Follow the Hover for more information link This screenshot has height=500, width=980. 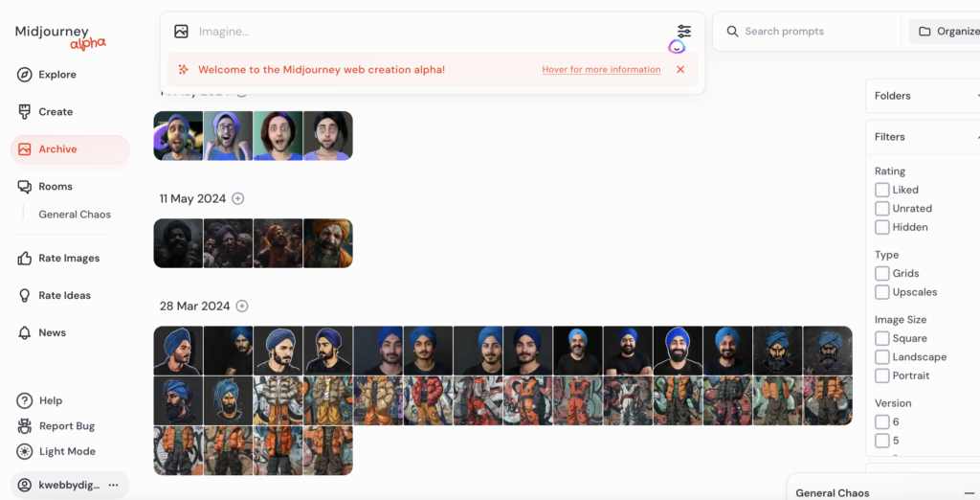[x=601, y=70]
